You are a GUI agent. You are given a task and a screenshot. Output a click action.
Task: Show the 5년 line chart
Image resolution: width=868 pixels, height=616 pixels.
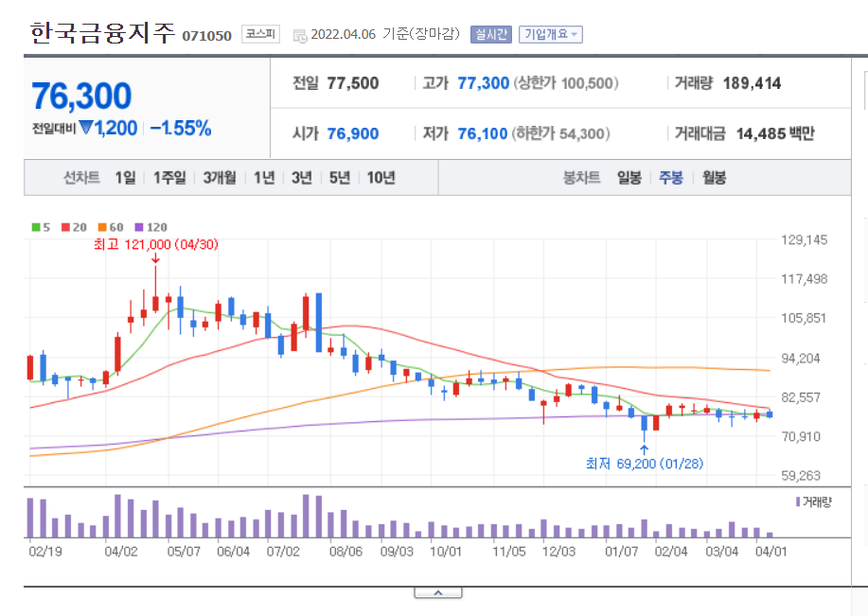(x=339, y=178)
